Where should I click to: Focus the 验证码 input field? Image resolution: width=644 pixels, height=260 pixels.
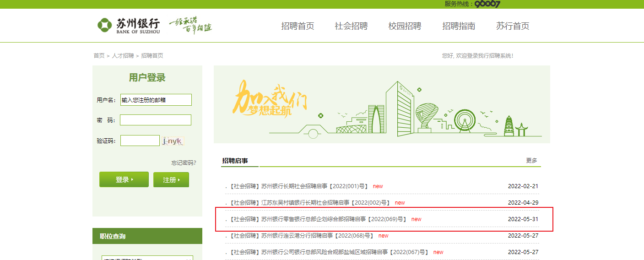coord(140,141)
